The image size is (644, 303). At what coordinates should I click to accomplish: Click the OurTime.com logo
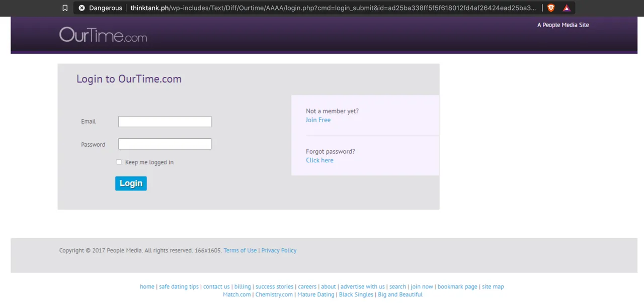[x=103, y=34]
